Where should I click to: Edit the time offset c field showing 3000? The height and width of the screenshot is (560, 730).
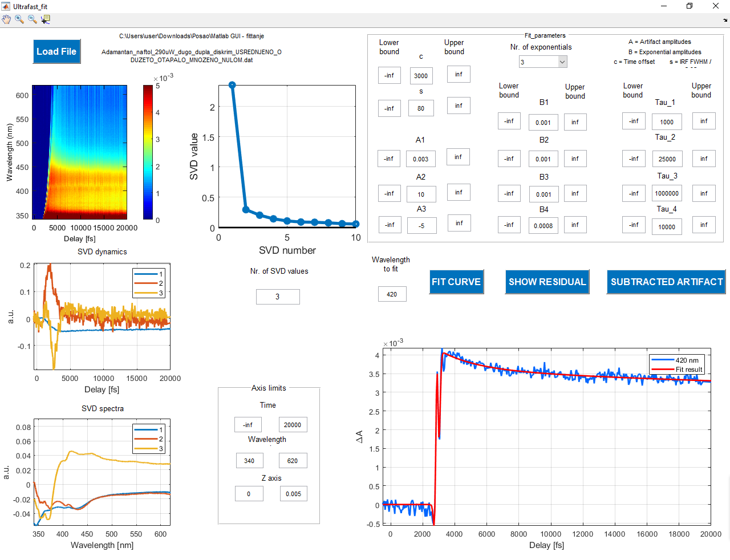[420, 75]
